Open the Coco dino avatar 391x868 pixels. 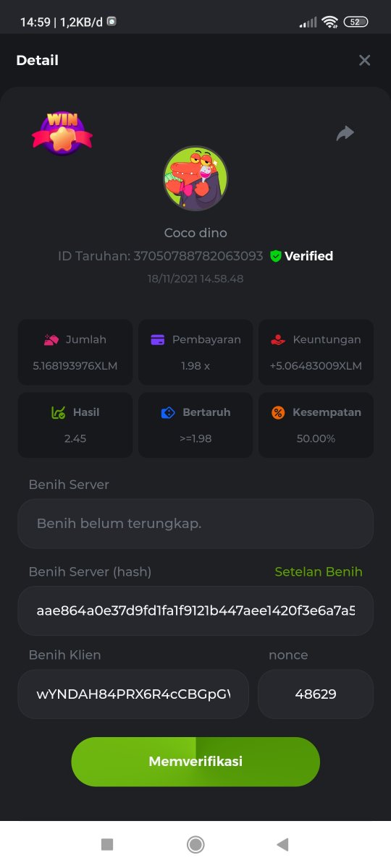(195, 179)
